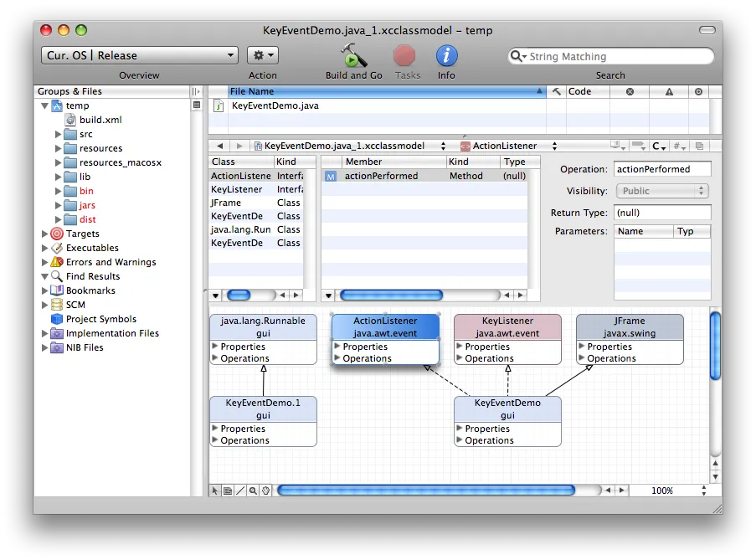This screenshot has height=560, width=756.
Task: Select Project Symbols in the sidebar
Action: click(x=100, y=319)
